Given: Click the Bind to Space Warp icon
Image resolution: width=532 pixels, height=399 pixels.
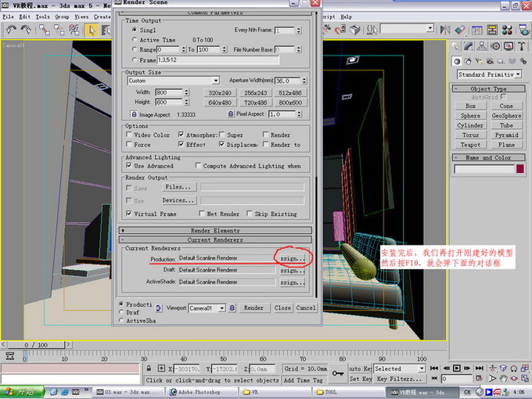Looking at the screenshot, I should [x=74, y=31].
